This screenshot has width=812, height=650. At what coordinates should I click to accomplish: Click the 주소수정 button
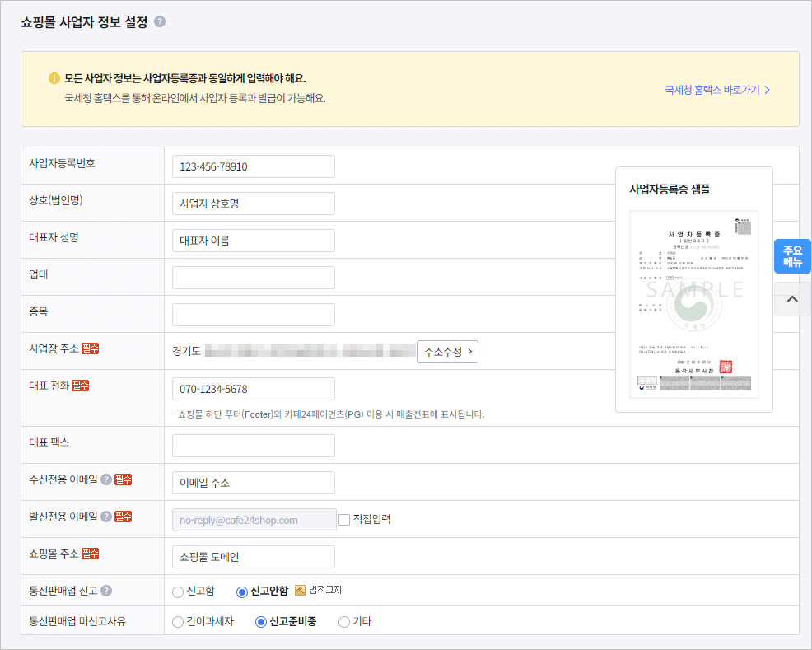point(447,352)
